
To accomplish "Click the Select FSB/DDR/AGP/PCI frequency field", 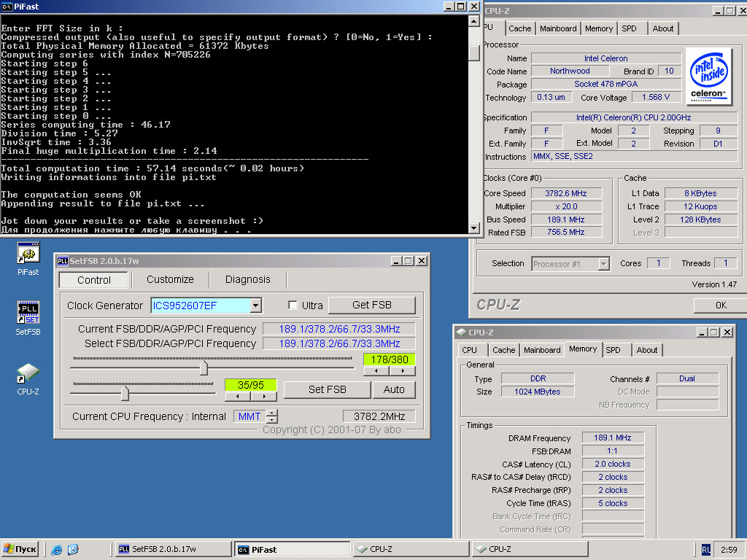I will 339,344.
